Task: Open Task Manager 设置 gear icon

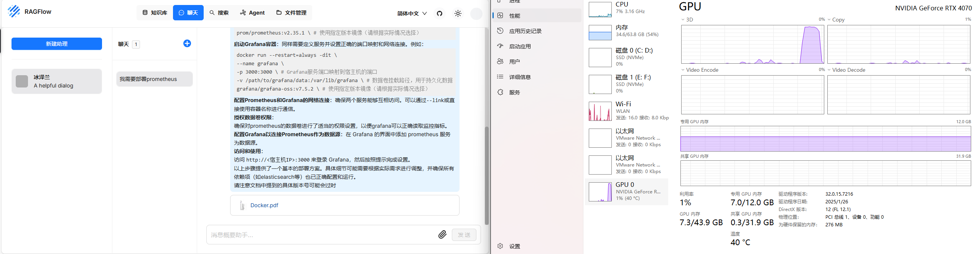Action: [x=500, y=246]
